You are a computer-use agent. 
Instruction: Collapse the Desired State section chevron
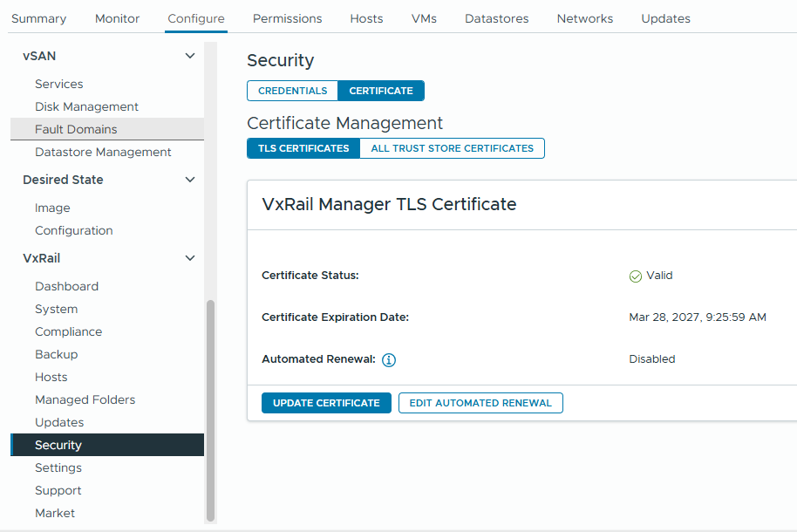click(190, 180)
